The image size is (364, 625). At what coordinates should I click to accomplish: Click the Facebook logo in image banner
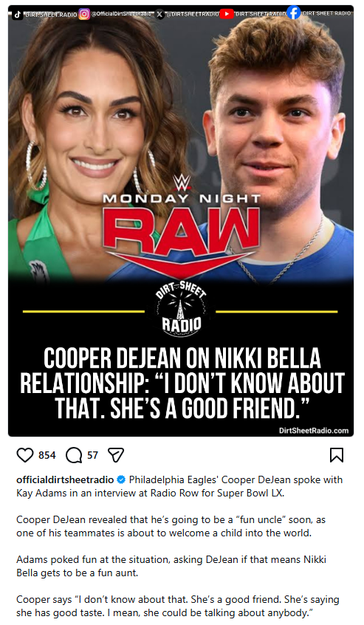click(294, 13)
